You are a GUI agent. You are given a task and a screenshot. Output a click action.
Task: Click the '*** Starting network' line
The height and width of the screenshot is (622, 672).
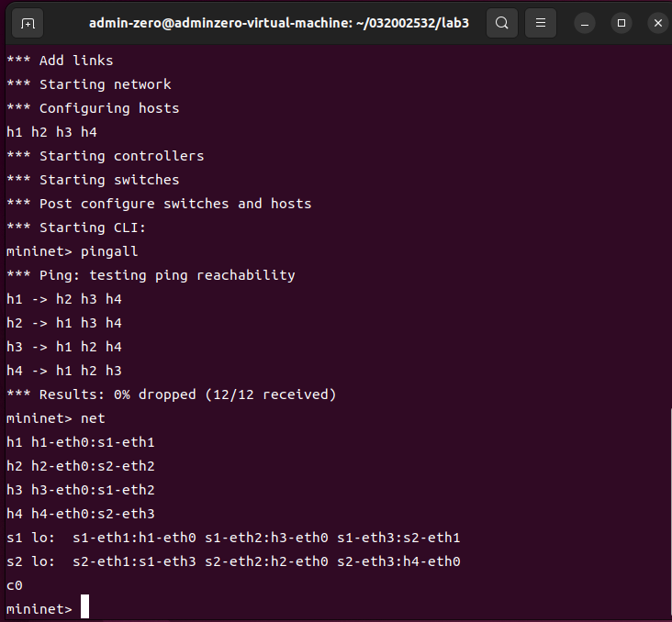(x=89, y=84)
